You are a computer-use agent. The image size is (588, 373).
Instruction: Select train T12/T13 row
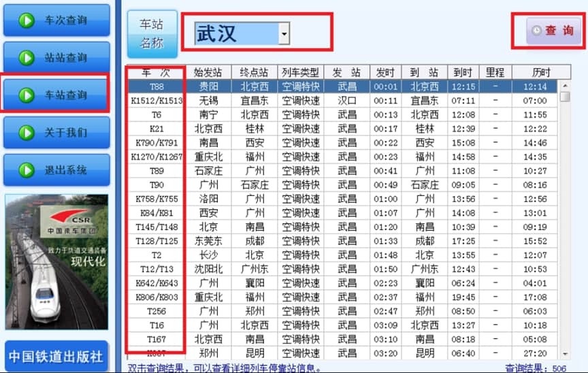[x=342, y=269]
